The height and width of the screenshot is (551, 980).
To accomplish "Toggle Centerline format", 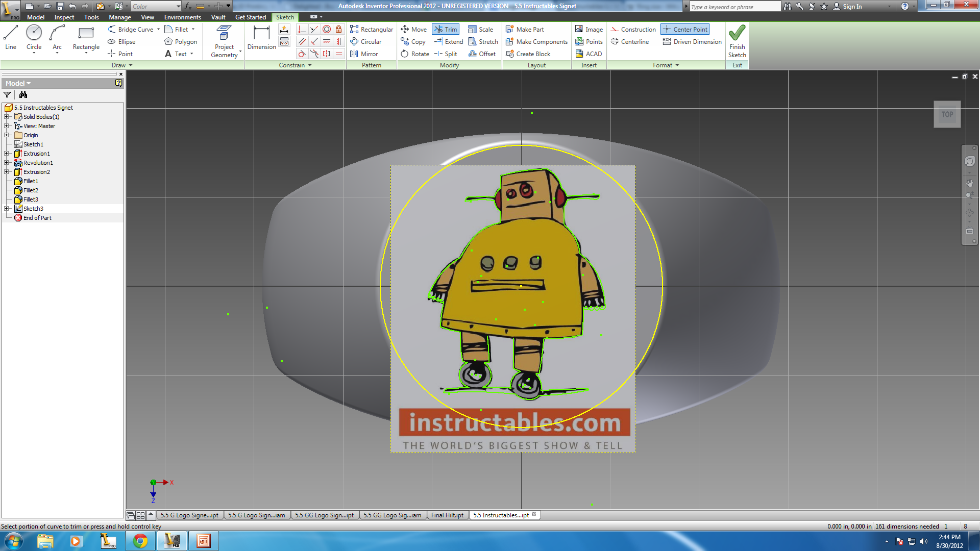I will 630,42.
